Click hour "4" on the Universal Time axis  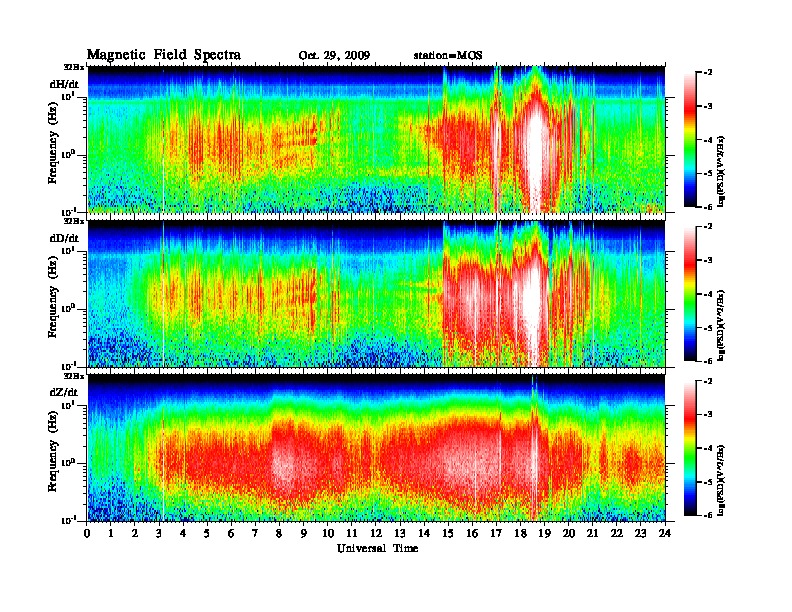tap(183, 534)
